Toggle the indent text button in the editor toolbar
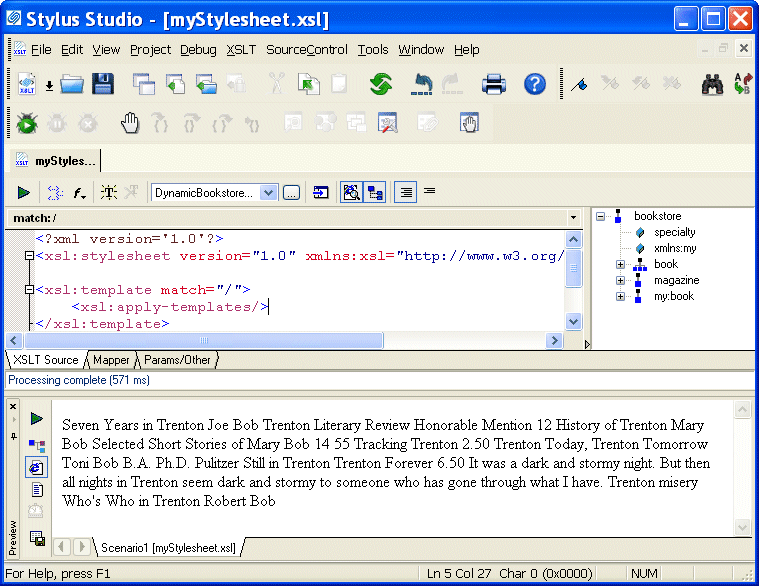Screen dimensions: 759x586 (x=405, y=192)
